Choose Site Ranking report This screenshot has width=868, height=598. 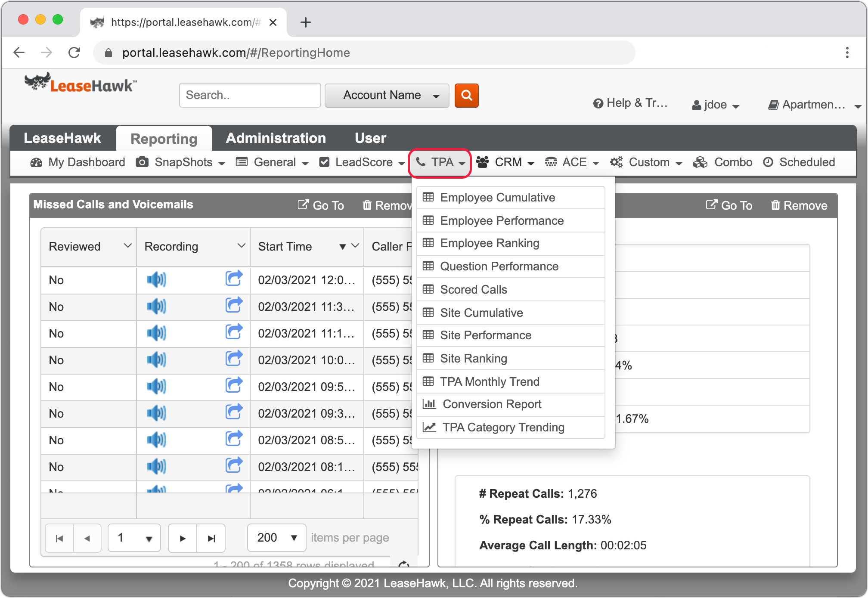pyautogui.click(x=511, y=359)
